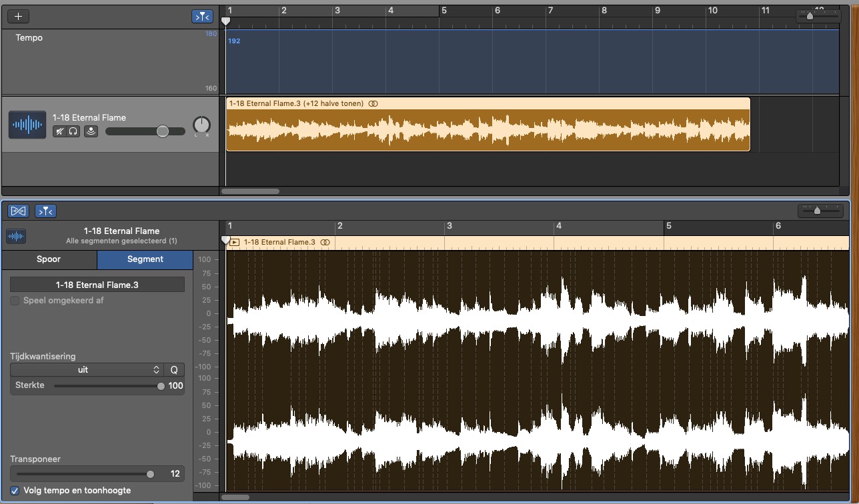This screenshot has width=859, height=504.
Task: Click the Sterkte value 100
Action: [176, 386]
